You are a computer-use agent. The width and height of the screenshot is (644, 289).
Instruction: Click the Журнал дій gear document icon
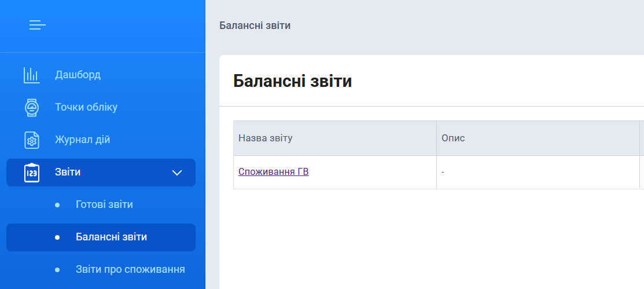(31, 140)
